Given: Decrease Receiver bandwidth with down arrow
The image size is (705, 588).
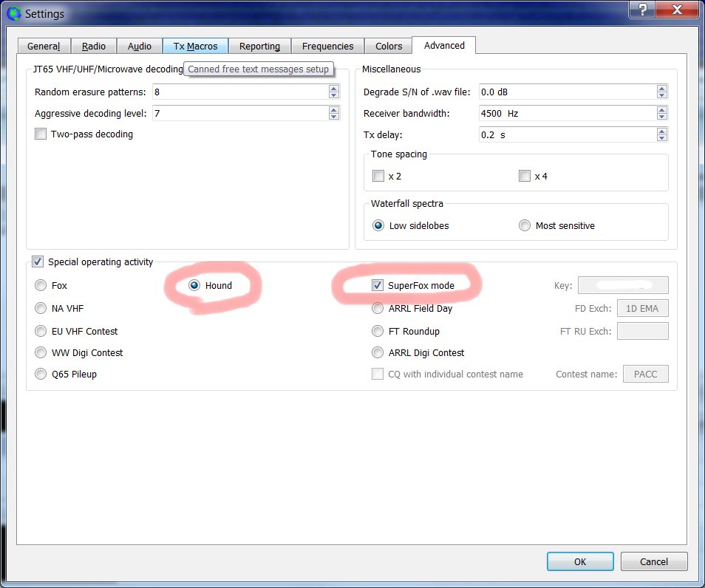Looking at the screenshot, I should click(662, 117).
